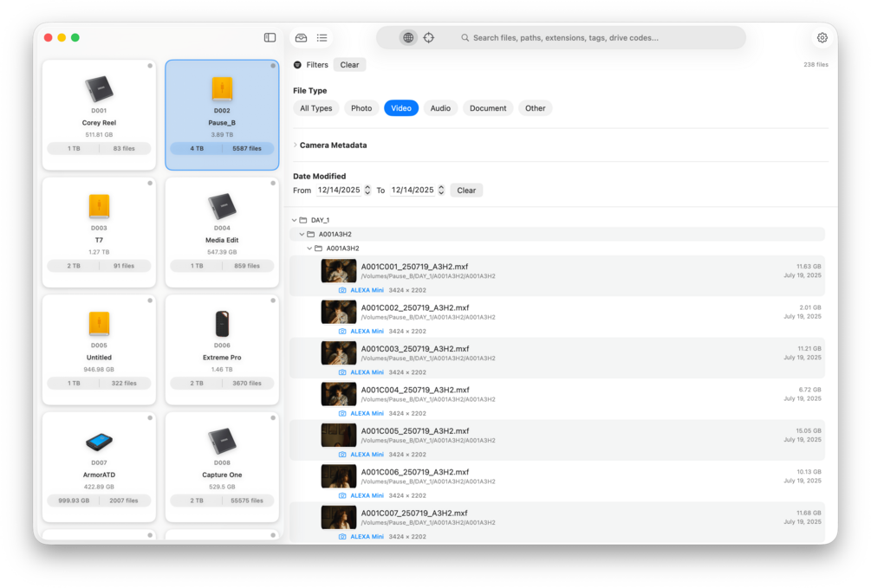871x588 pixels.
Task: Open thumbnail of A001C005_250719_A3H2.mxf
Action: tap(338, 436)
